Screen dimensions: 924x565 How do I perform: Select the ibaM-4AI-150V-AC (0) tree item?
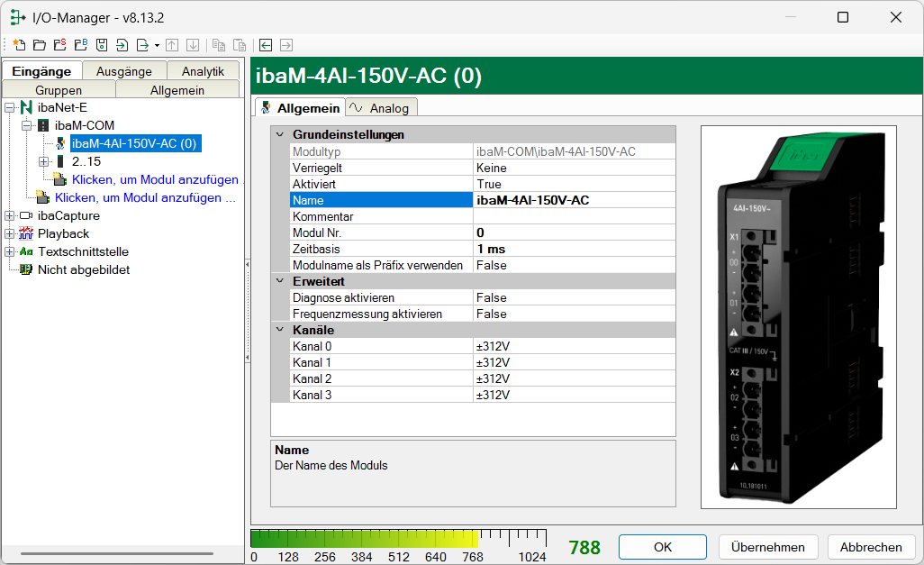tap(134, 143)
